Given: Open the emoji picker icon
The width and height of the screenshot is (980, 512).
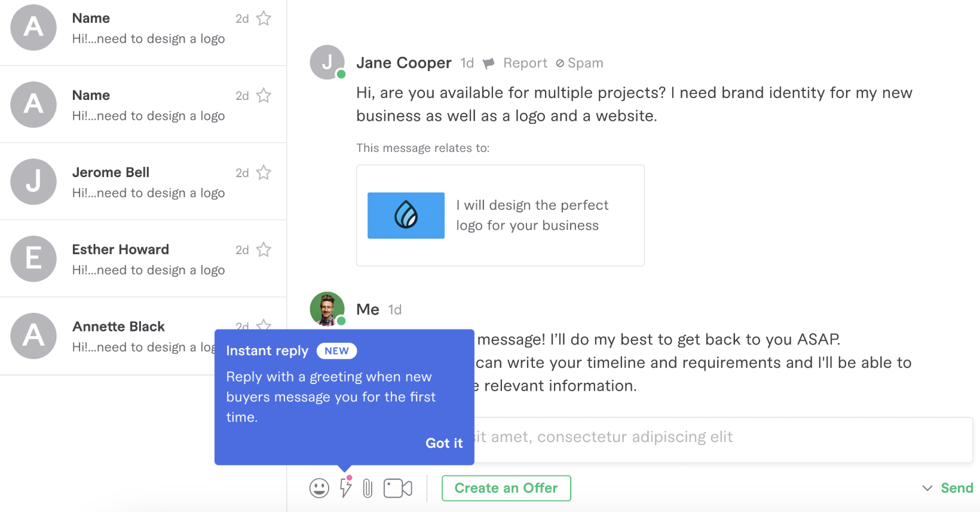Looking at the screenshot, I should [319, 488].
